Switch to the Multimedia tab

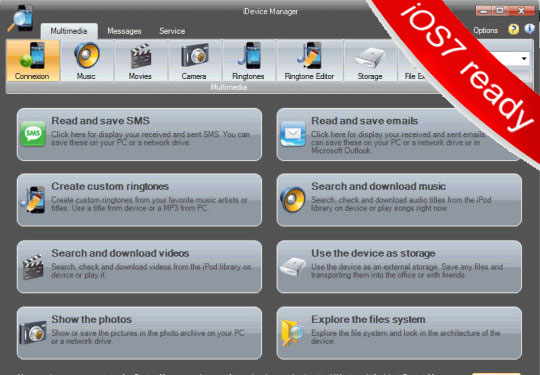(69, 31)
